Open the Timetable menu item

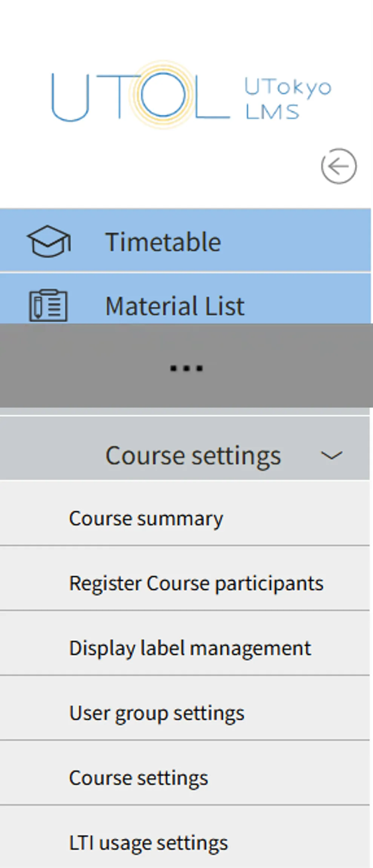[x=185, y=241]
